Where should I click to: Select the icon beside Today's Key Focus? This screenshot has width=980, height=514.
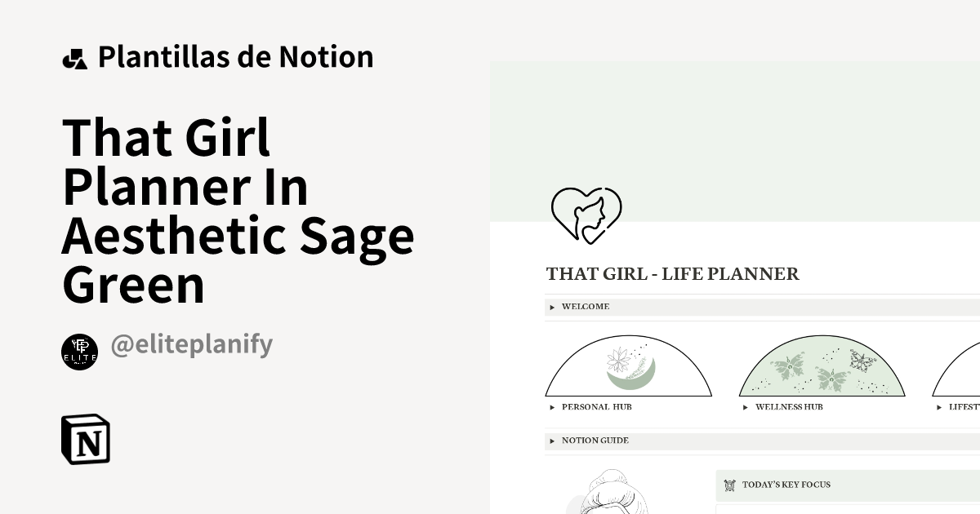729,485
